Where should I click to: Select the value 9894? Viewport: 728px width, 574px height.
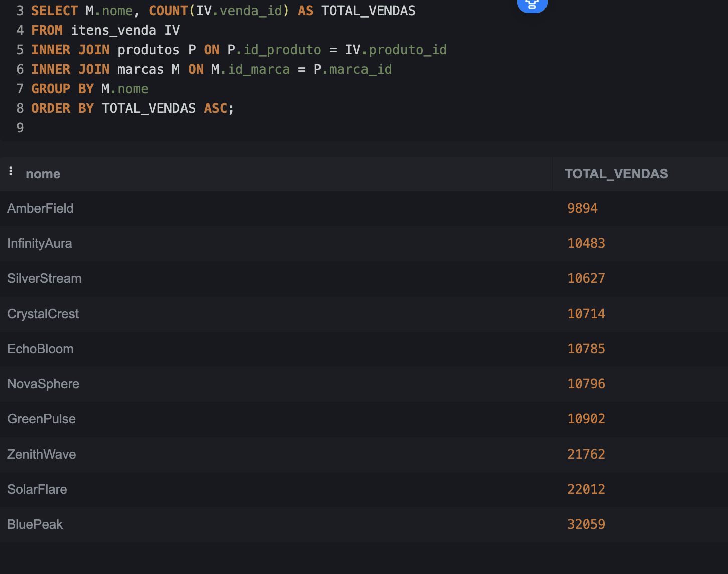pos(582,208)
